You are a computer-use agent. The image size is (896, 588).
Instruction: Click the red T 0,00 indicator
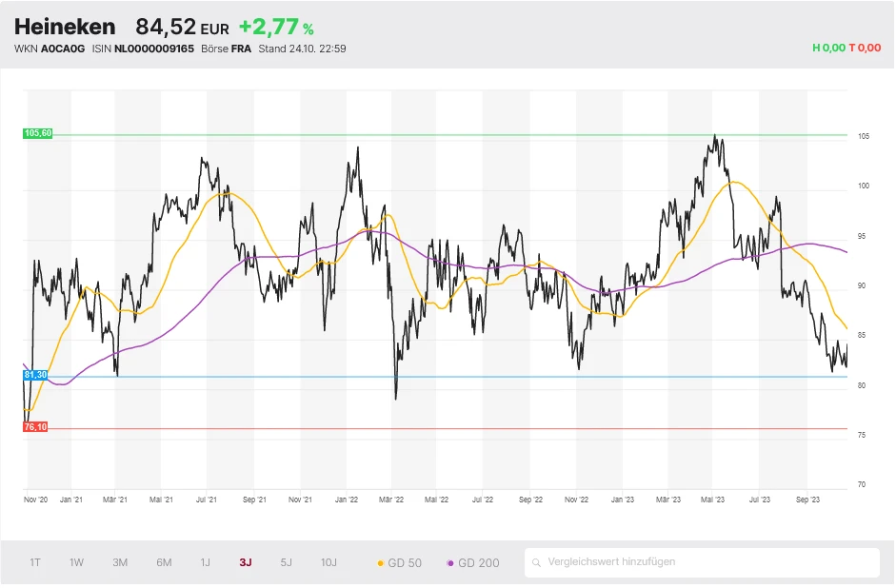click(x=866, y=48)
